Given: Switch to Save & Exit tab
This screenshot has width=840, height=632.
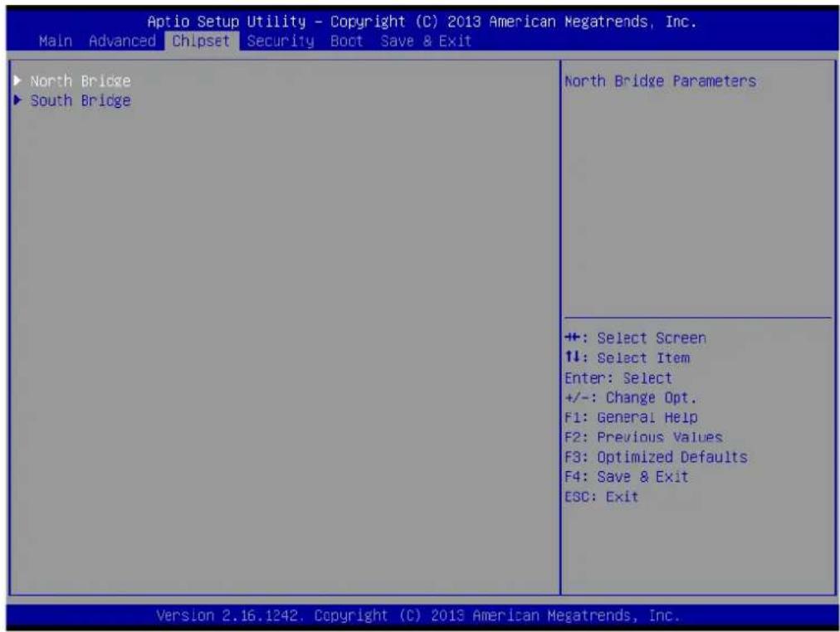Looking at the screenshot, I should click(x=426, y=41).
